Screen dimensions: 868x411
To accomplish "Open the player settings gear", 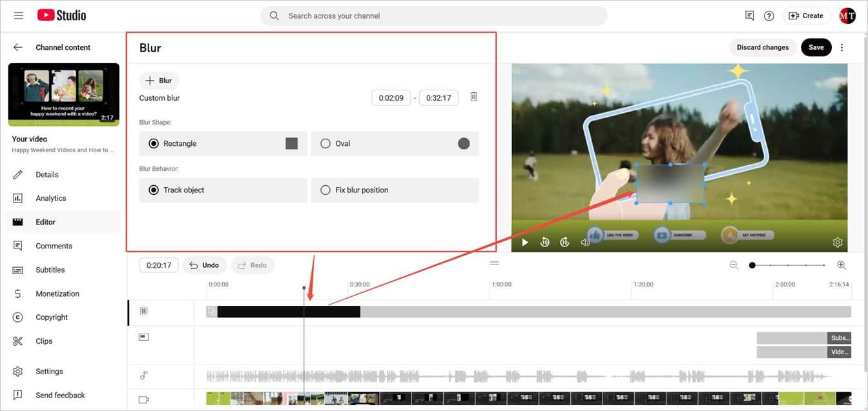I will pyautogui.click(x=838, y=242).
